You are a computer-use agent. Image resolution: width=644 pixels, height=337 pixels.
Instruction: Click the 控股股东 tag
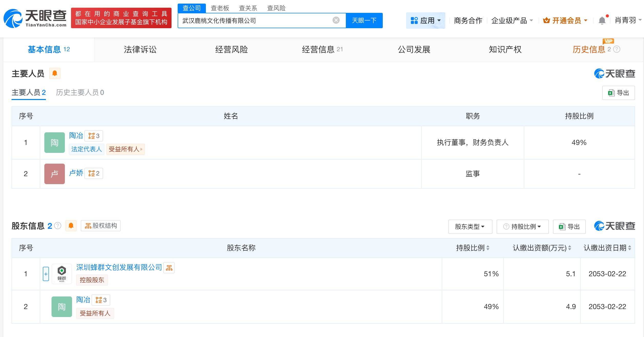pos(92,280)
